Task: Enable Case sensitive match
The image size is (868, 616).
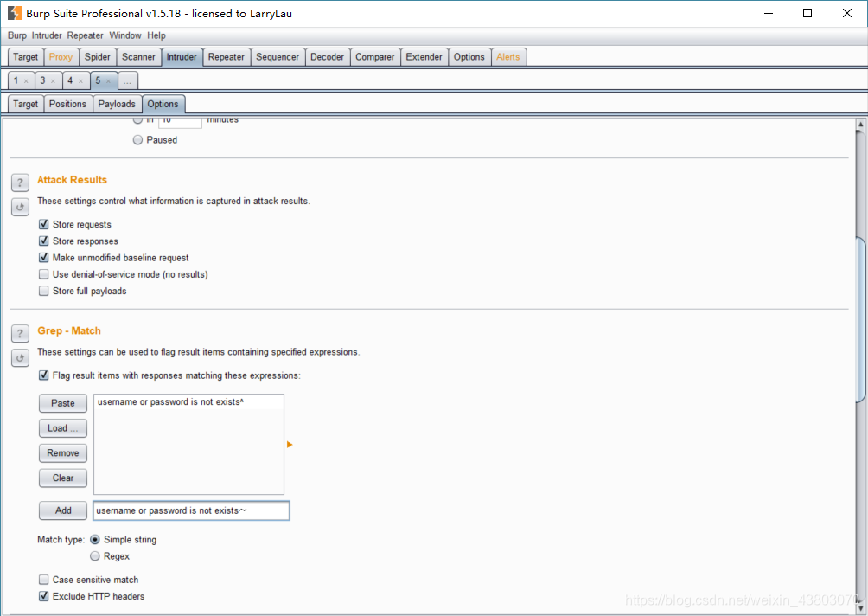Action: pos(44,580)
